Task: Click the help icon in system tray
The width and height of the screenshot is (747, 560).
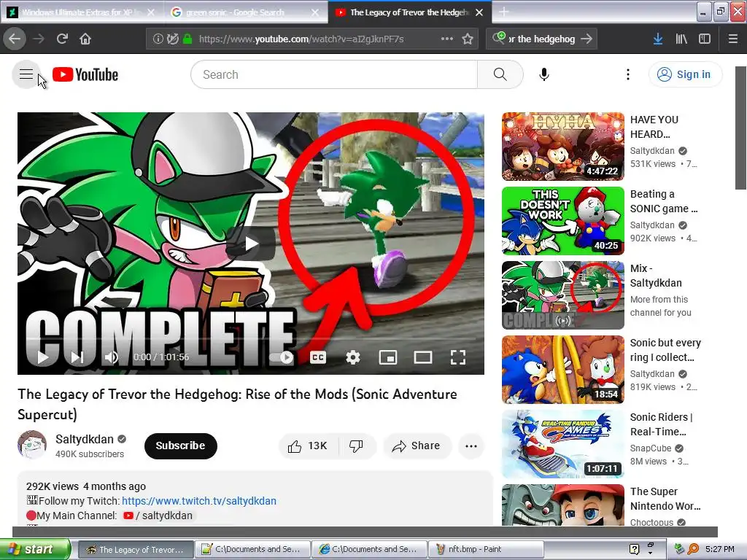Action: (634, 549)
